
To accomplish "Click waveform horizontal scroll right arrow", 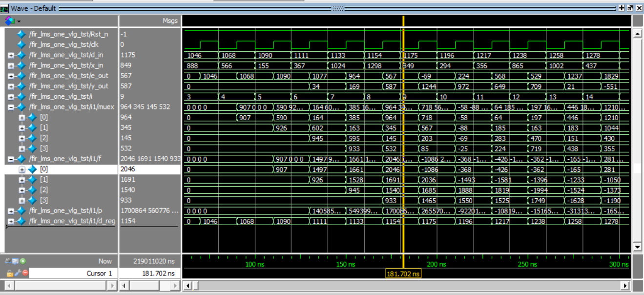I will pos(625,285).
